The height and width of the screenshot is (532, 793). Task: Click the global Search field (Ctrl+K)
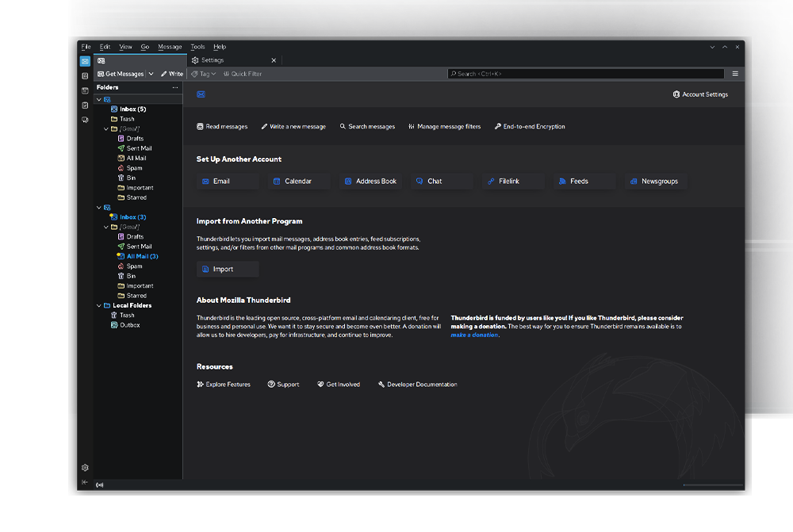(x=586, y=74)
